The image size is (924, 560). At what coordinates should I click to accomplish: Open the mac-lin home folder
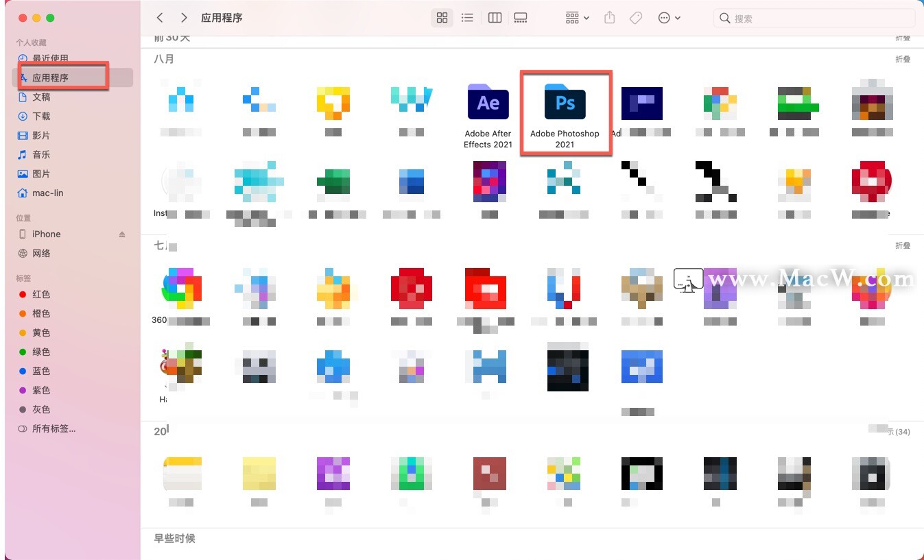[x=47, y=193]
